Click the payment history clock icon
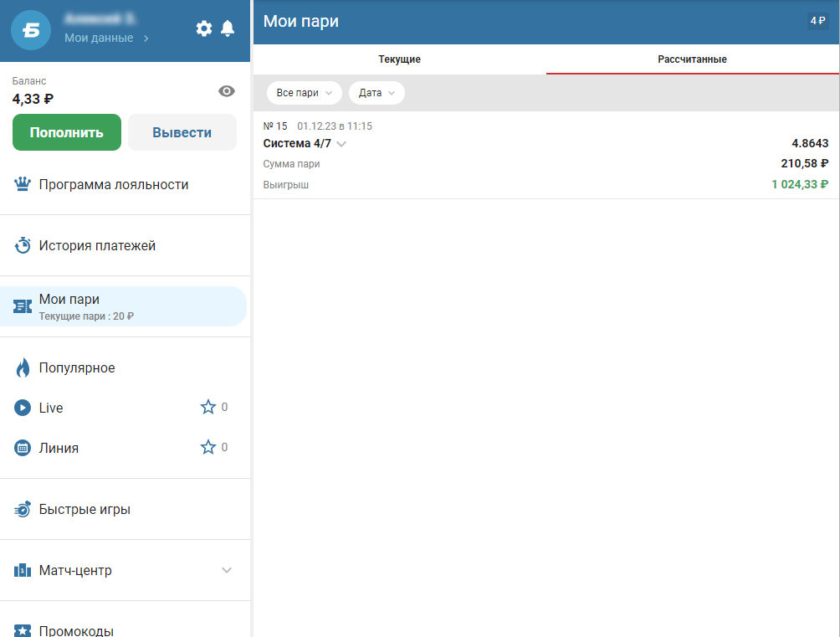This screenshot has height=637, width=840. 23,245
